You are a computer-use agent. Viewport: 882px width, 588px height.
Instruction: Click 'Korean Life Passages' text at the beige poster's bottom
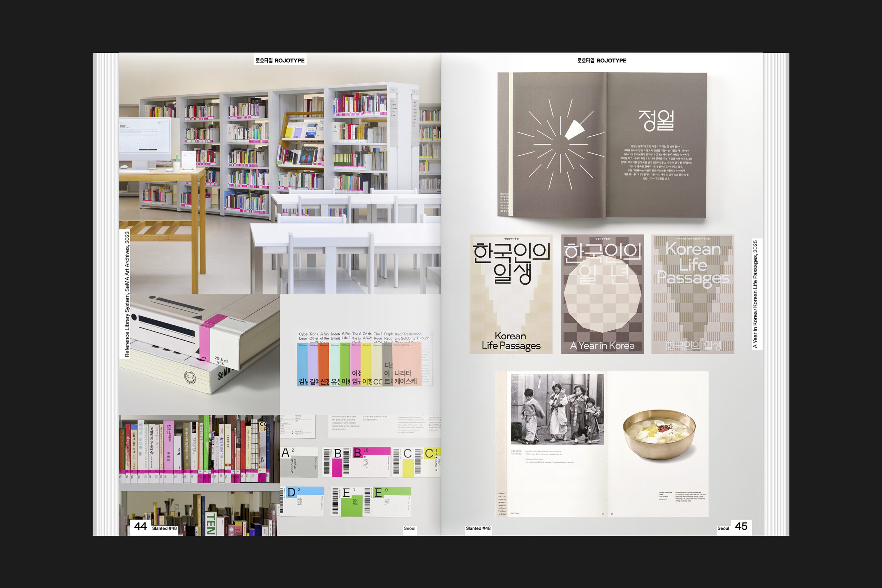point(511,341)
